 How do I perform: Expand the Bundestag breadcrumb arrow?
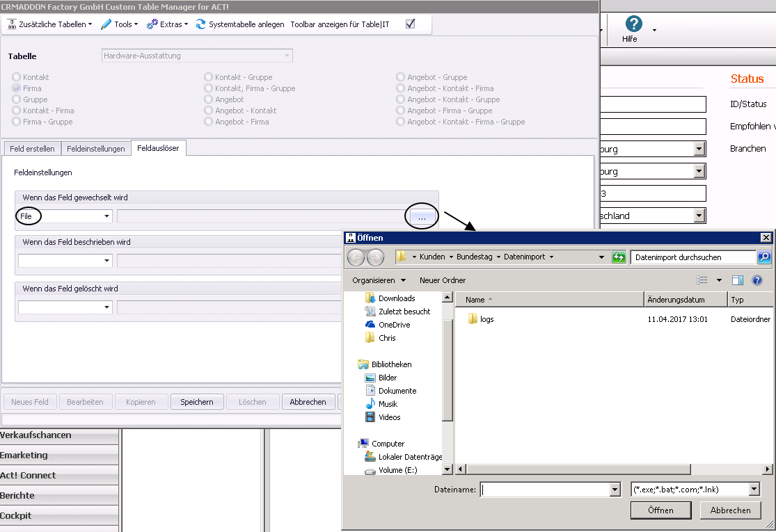tap(498, 257)
